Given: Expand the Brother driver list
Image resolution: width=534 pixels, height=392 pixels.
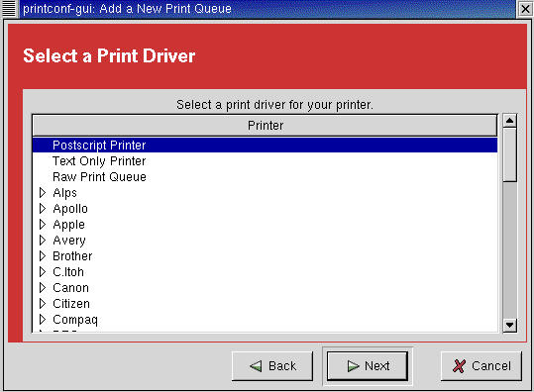Looking at the screenshot, I should [x=43, y=255].
